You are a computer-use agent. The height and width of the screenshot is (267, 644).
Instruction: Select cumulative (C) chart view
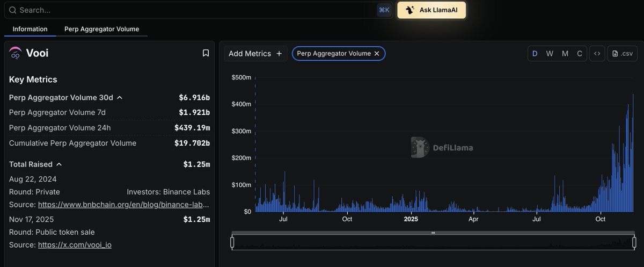coord(580,54)
